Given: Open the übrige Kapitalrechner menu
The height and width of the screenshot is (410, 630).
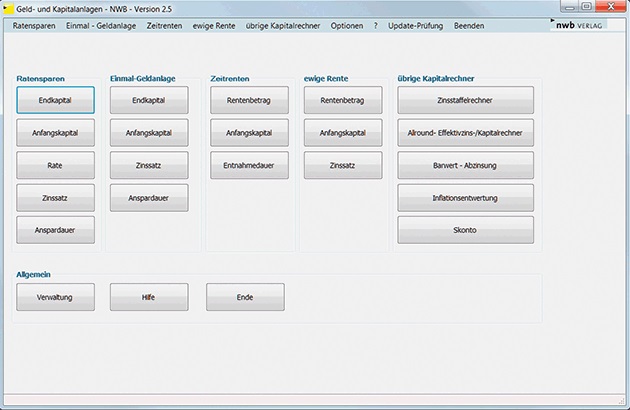Looking at the screenshot, I should point(282,25).
